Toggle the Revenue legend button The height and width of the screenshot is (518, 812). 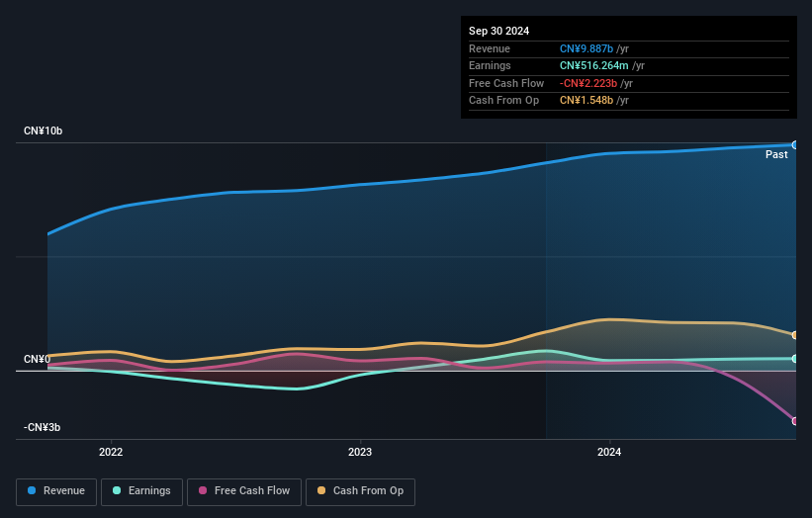click(x=56, y=491)
